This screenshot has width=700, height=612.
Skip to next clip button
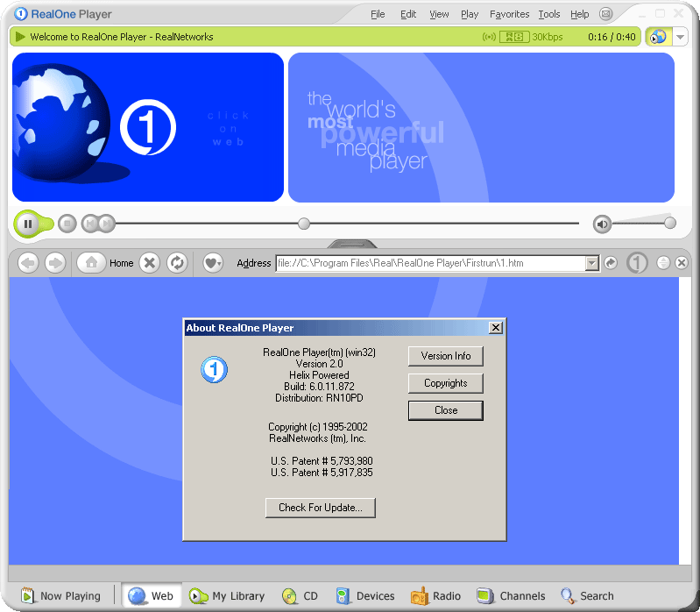coord(107,224)
